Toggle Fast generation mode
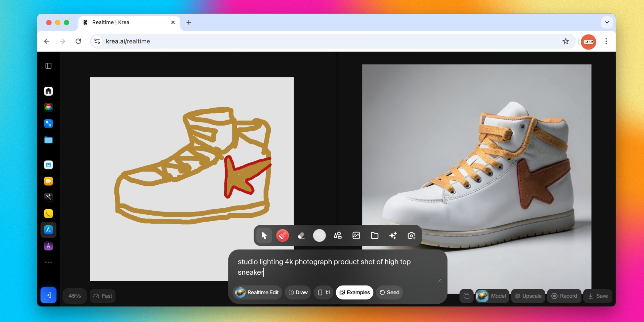This screenshot has height=322, width=644. tap(102, 296)
